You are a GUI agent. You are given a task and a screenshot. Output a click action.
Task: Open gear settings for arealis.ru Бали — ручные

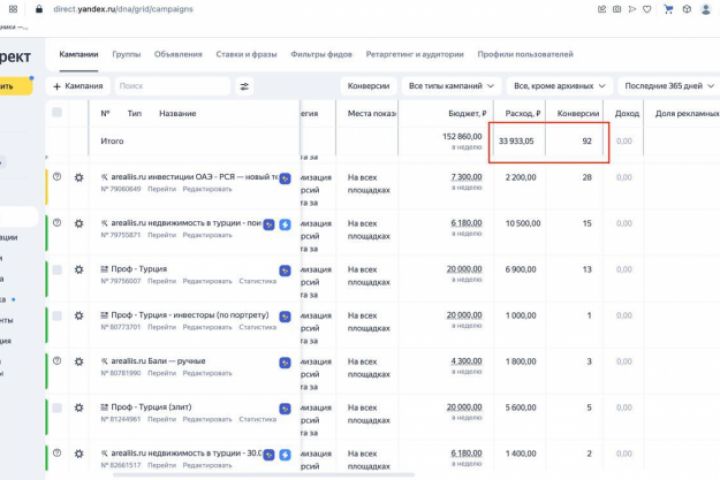tap(79, 361)
